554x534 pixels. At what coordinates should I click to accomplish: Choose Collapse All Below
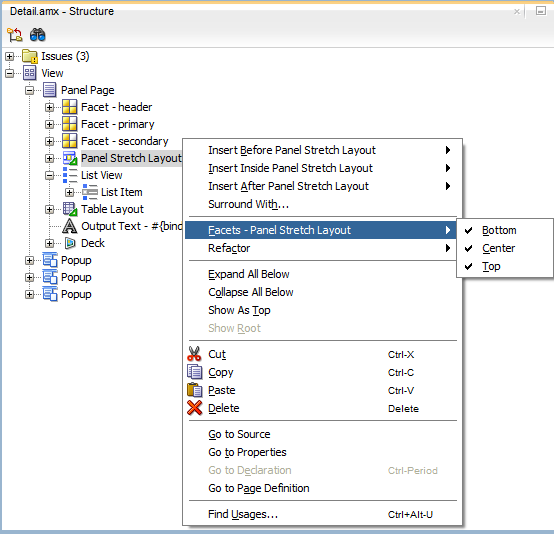[x=322, y=292]
